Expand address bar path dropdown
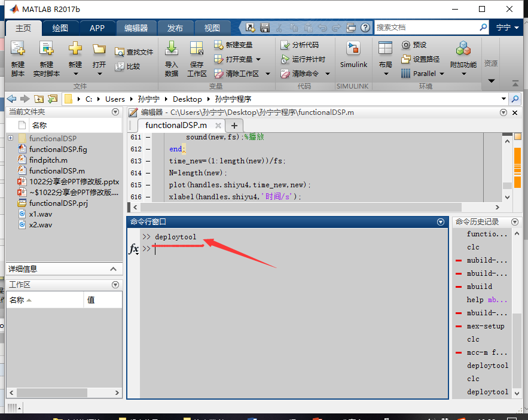The image size is (528, 420). click(503, 99)
